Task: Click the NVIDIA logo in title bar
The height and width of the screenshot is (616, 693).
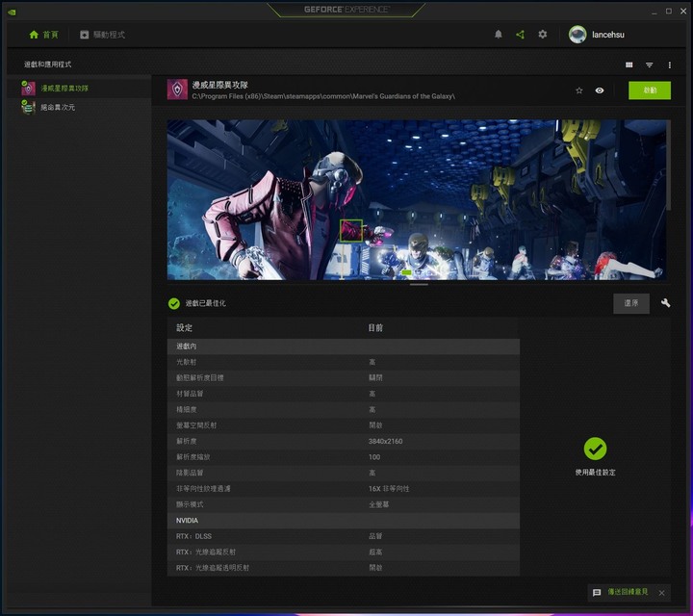Action: pyautogui.click(x=12, y=12)
